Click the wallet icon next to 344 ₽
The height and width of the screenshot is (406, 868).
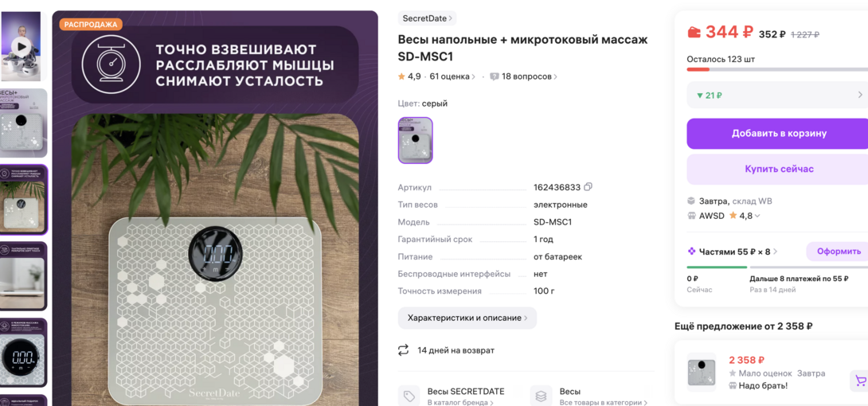coord(694,32)
